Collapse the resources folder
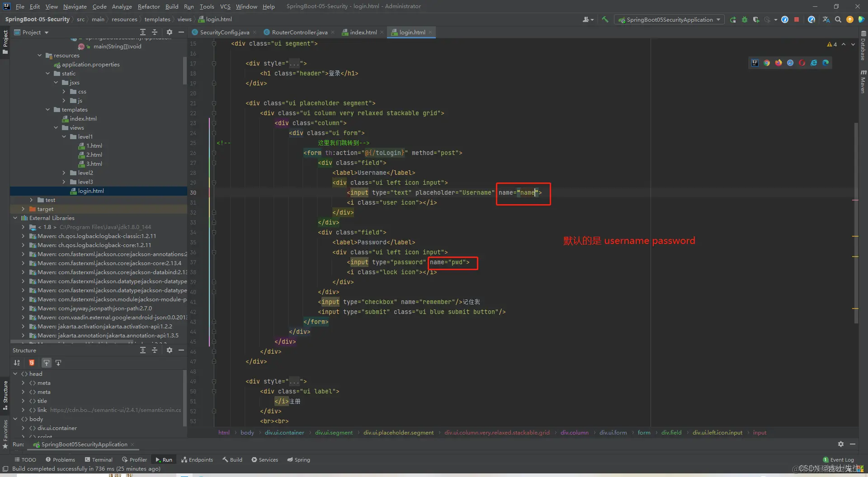This screenshot has height=477, width=868. (40, 56)
